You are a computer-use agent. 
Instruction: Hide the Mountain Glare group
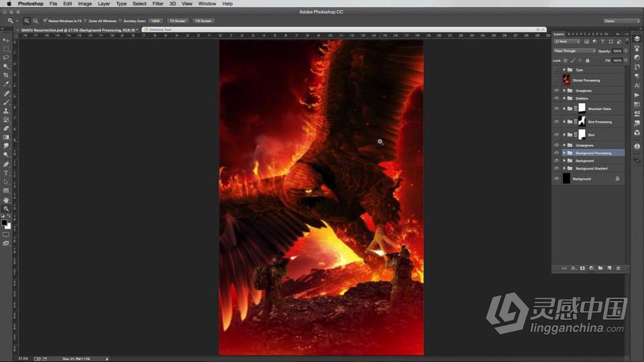pos(556,109)
